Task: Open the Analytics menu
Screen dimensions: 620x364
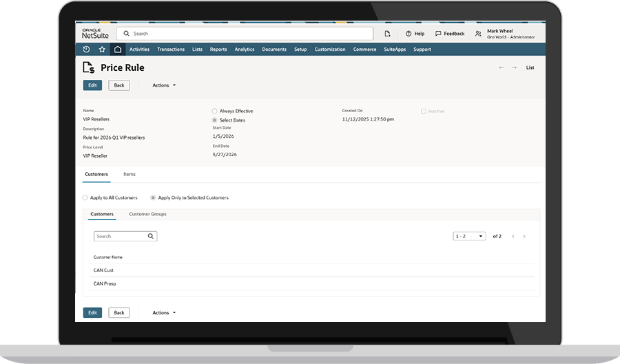Action: pyautogui.click(x=245, y=50)
